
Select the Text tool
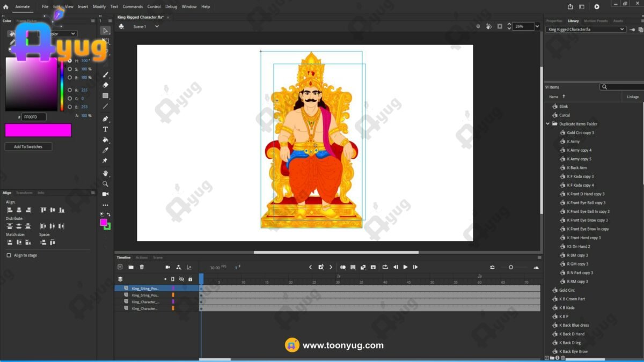pos(106,129)
